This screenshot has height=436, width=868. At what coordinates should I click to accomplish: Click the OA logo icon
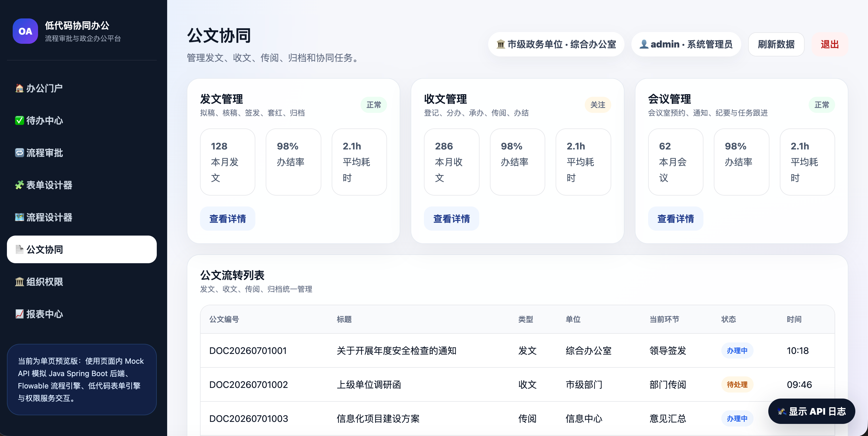pyautogui.click(x=25, y=31)
